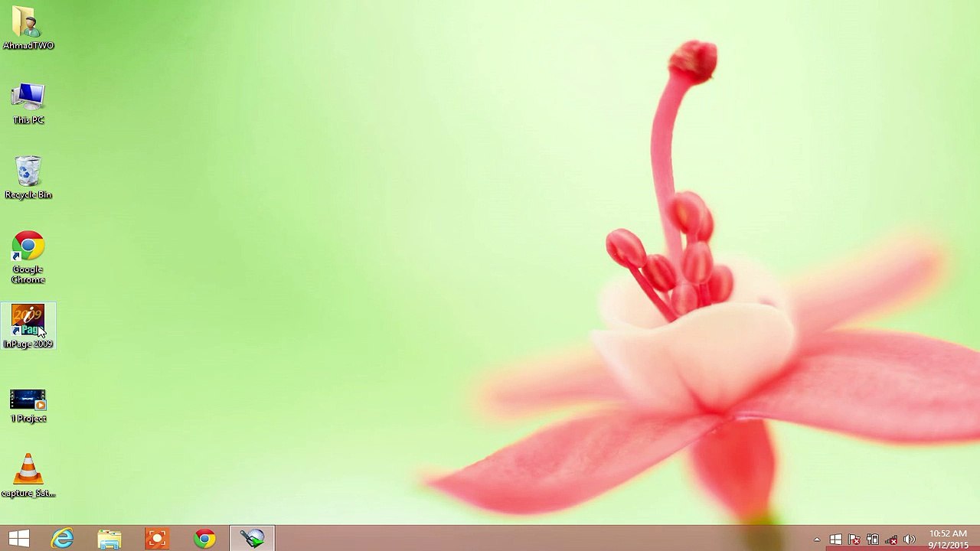Select the InPage 2009 desktop shortcut

(28, 327)
